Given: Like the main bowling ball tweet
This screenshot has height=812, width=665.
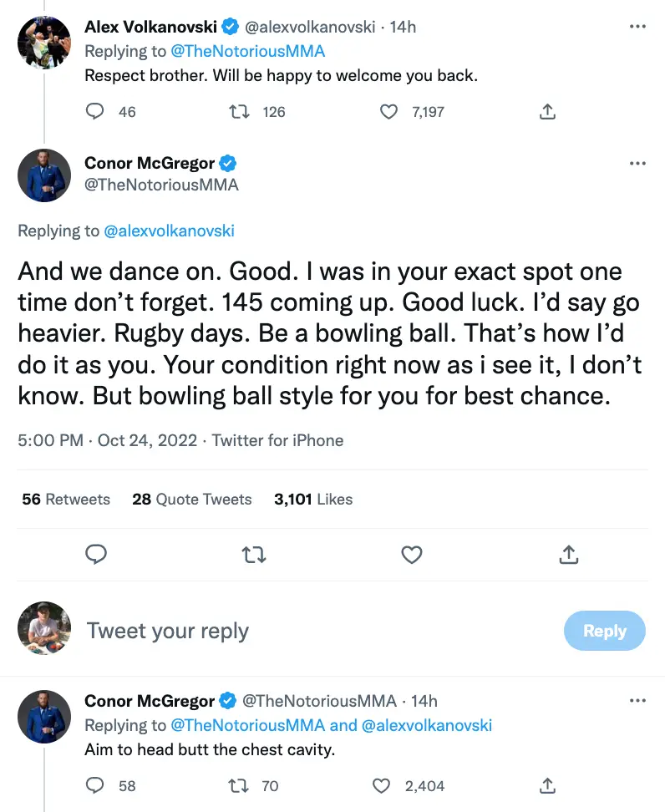Looking at the screenshot, I should tap(411, 554).
